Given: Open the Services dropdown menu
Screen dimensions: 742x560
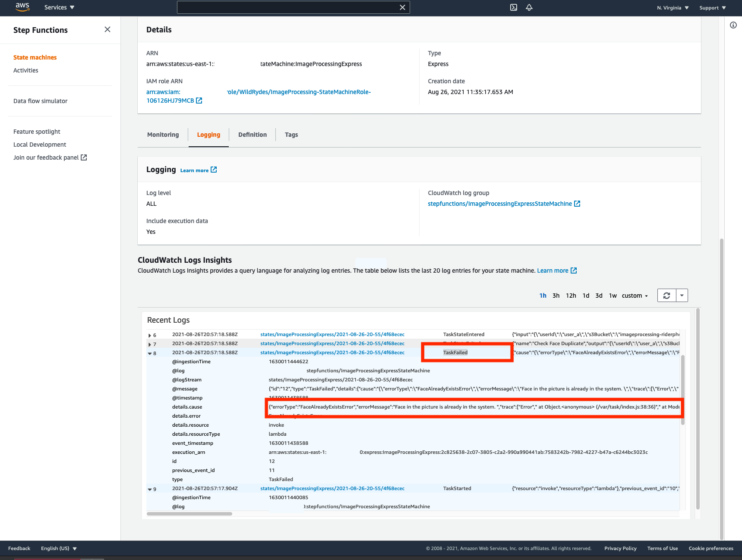Looking at the screenshot, I should [59, 7].
